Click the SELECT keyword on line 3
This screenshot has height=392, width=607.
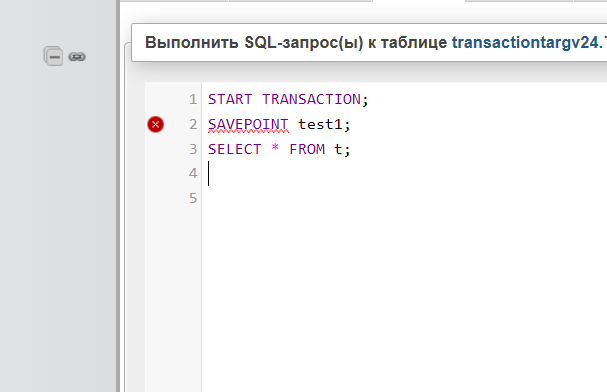pos(235,149)
